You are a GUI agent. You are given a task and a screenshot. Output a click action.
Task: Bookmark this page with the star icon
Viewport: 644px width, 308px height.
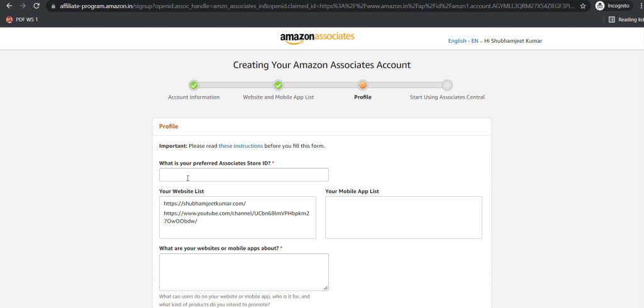[x=583, y=6]
